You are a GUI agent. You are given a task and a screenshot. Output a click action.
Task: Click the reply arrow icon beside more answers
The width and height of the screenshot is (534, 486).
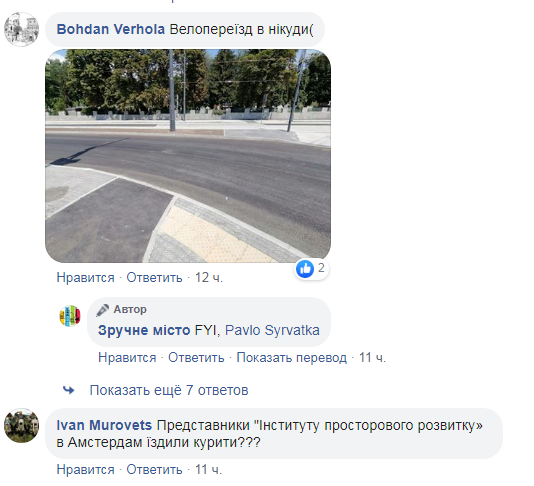point(69,390)
